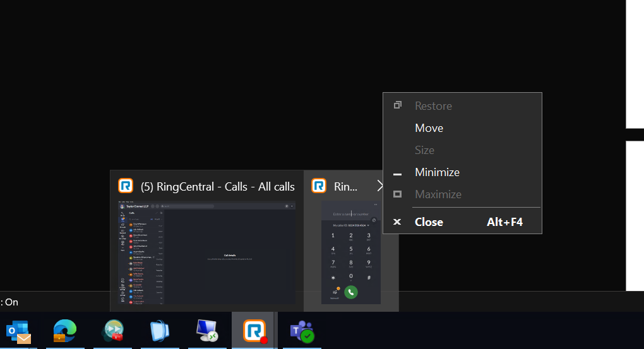Select Close Alt+F4 menu entry
The height and width of the screenshot is (349, 644).
[x=462, y=222]
